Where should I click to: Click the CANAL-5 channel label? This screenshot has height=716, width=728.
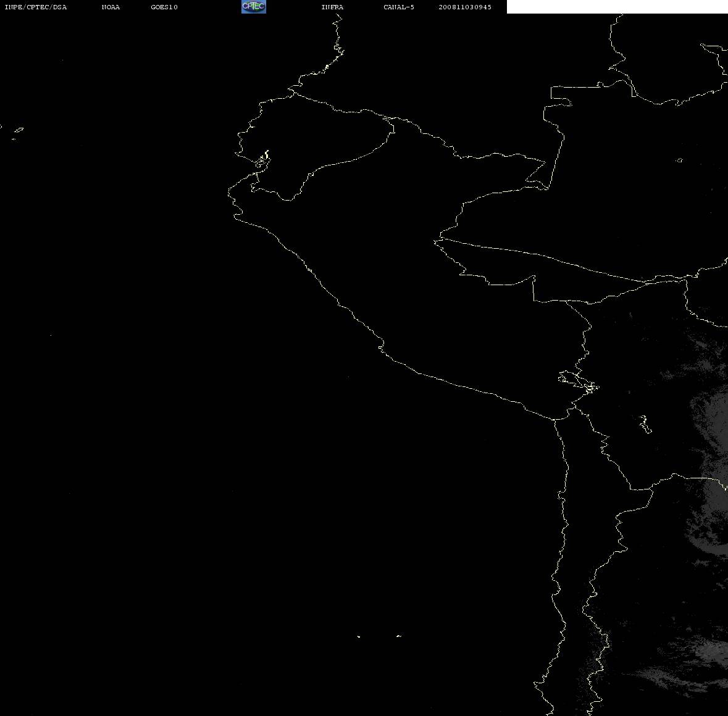(399, 7)
